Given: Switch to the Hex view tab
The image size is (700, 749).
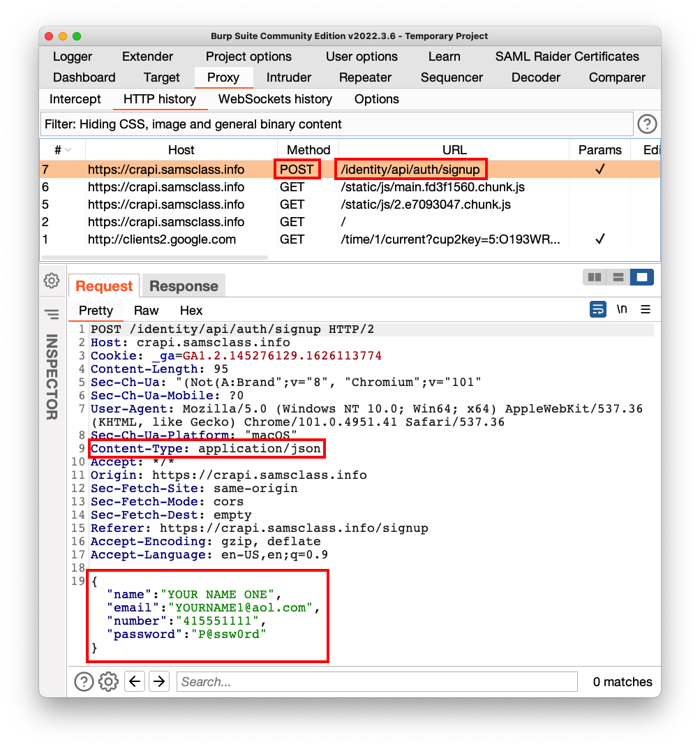Looking at the screenshot, I should click(x=191, y=311).
